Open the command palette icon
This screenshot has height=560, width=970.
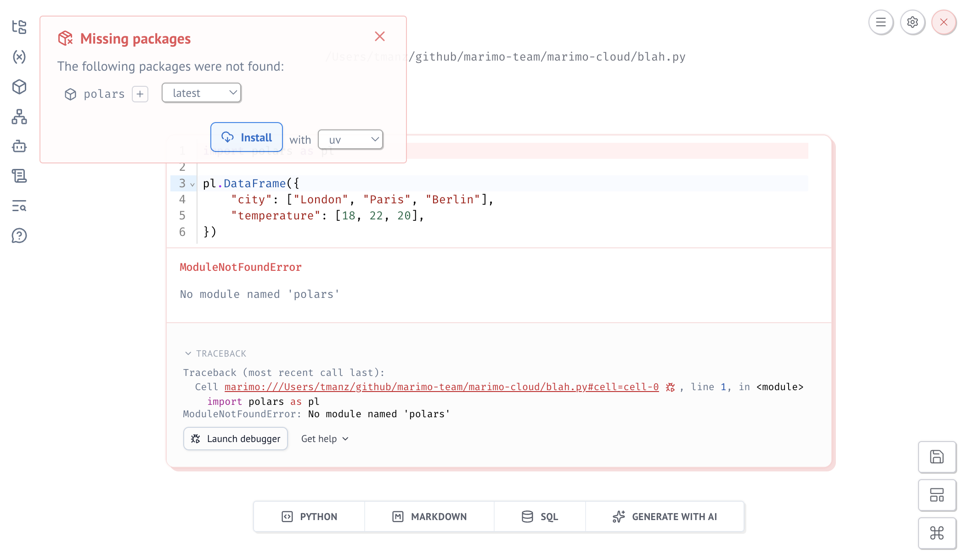[x=937, y=533]
